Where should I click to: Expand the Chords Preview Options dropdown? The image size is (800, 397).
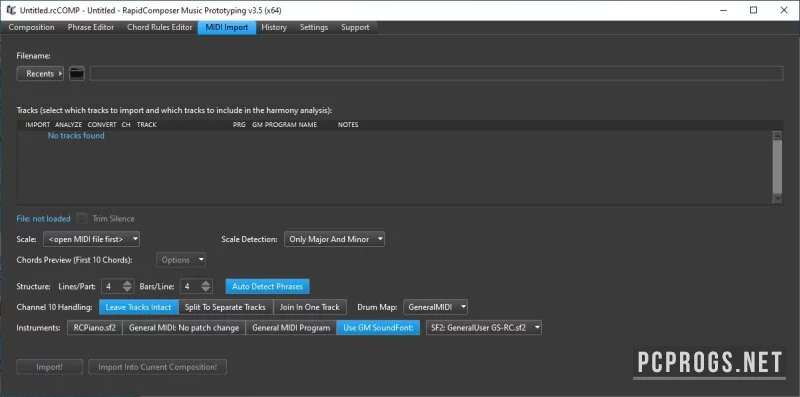[181, 260]
